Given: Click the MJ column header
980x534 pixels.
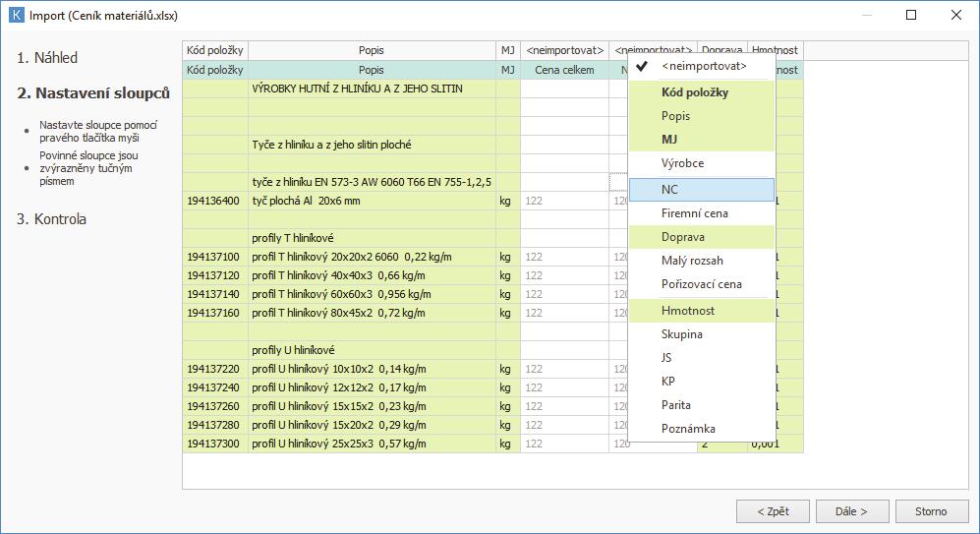Looking at the screenshot, I should tap(508, 50).
